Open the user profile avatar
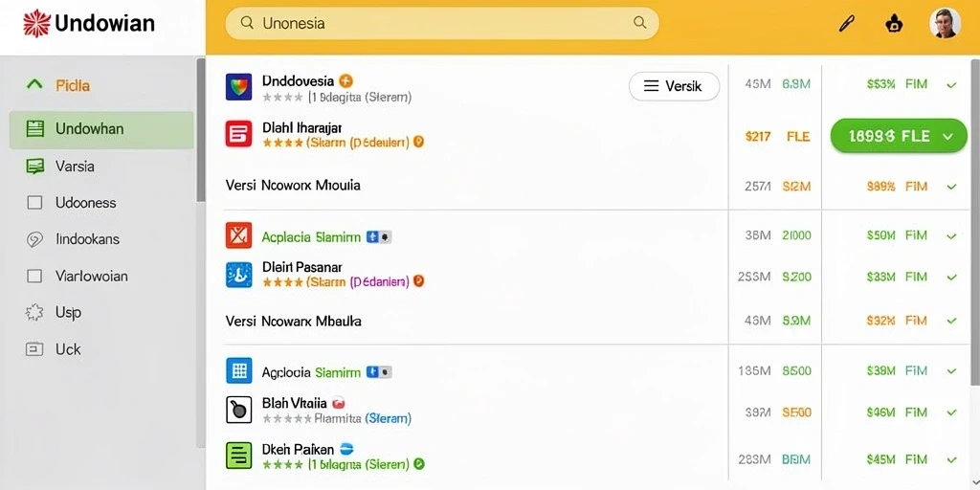Screen dimensions: 980x490 click(x=945, y=24)
